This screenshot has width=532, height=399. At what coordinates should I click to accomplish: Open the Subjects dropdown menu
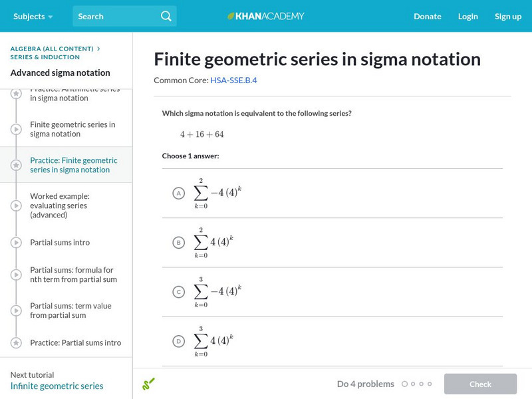coord(33,16)
